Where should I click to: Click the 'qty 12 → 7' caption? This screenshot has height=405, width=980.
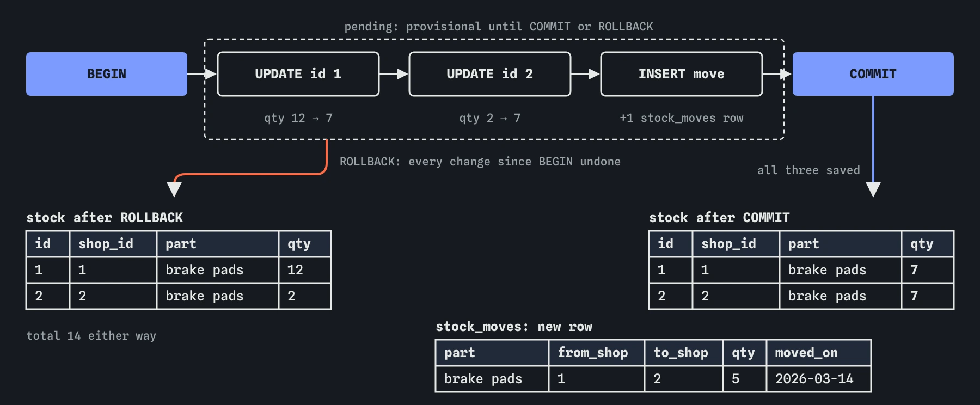298,118
